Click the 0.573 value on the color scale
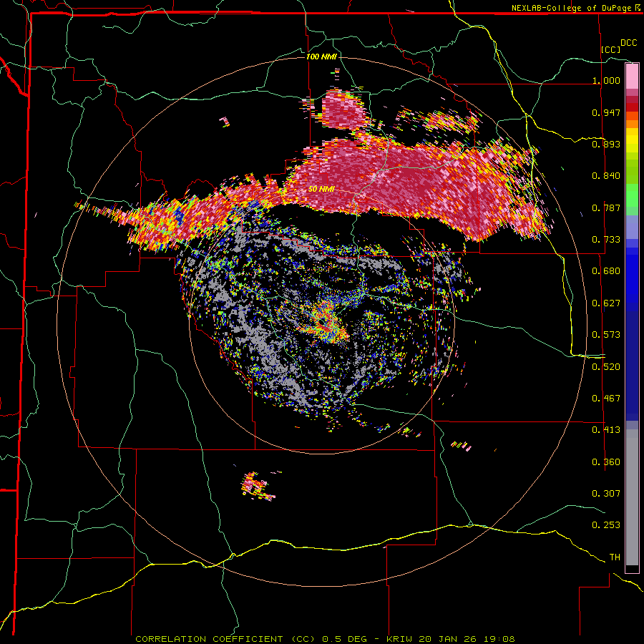This screenshot has width=644, height=644. [x=606, y=335]
